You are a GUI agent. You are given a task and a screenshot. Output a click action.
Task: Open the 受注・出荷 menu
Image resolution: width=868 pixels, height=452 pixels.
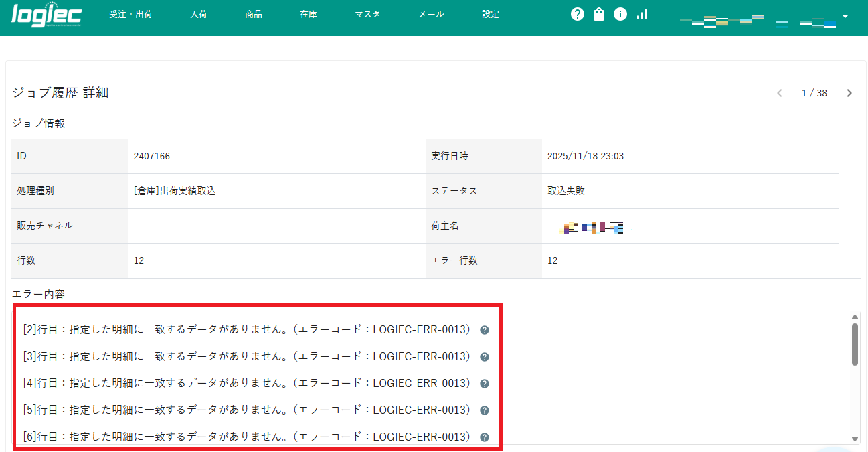[133, 14]
